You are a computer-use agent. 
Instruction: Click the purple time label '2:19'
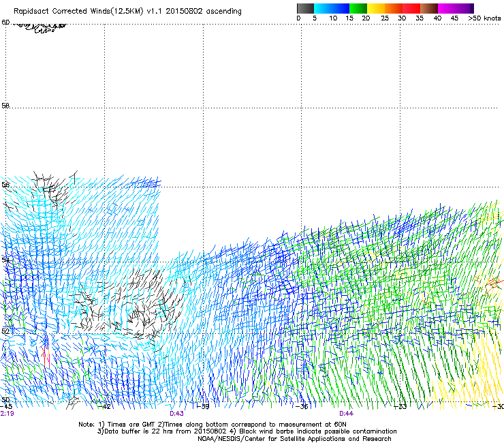tap(7, 414)
